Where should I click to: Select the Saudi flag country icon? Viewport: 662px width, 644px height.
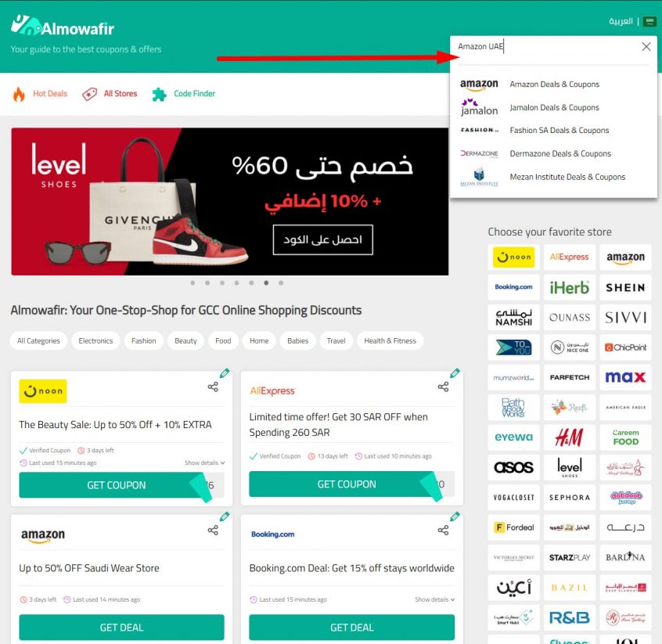point(649,21)
